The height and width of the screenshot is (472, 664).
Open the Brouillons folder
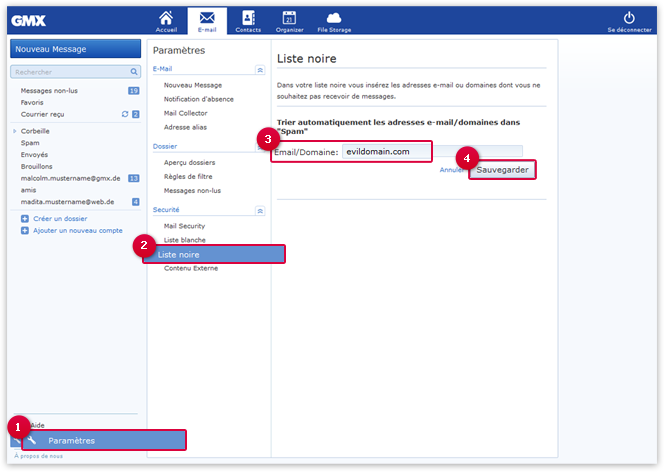[x=36, y=167]
